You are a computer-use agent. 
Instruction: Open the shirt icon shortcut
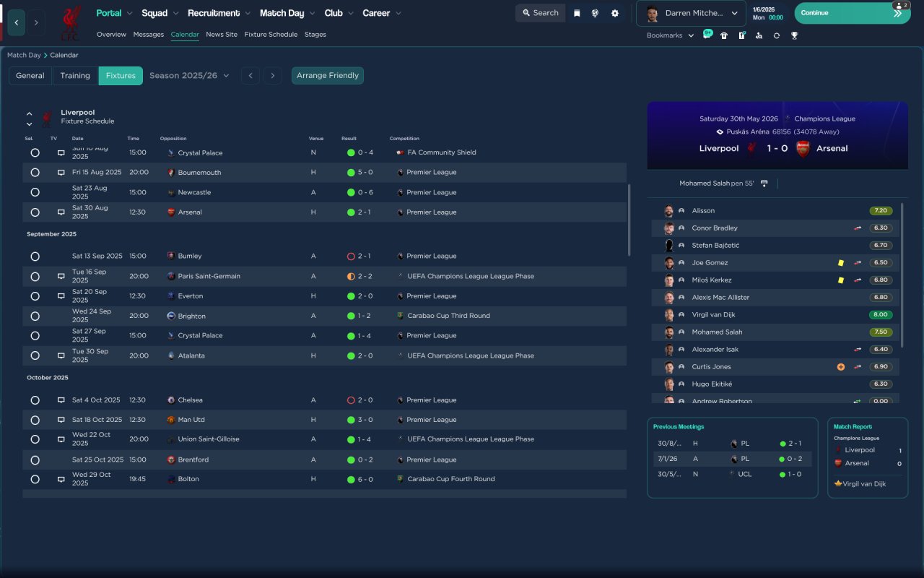[x=724, y=35]
